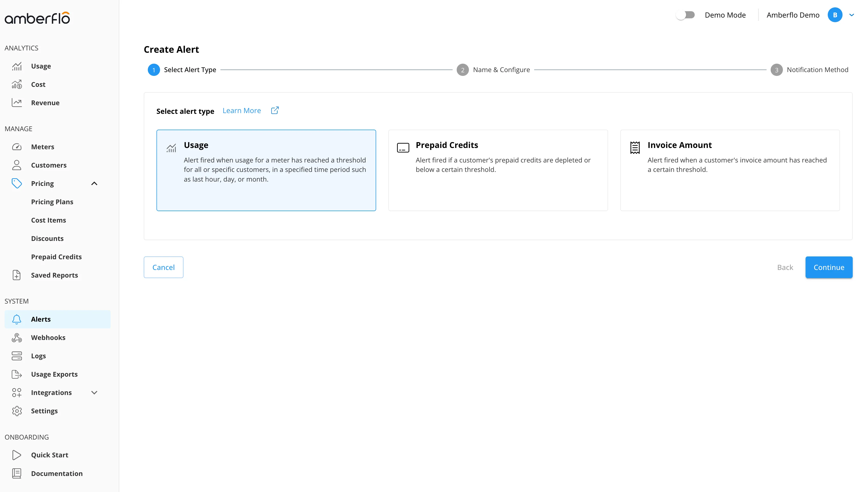Click the Quick Start play icon
This screenshot has height=492, width=868.
[x=17, y=455]
